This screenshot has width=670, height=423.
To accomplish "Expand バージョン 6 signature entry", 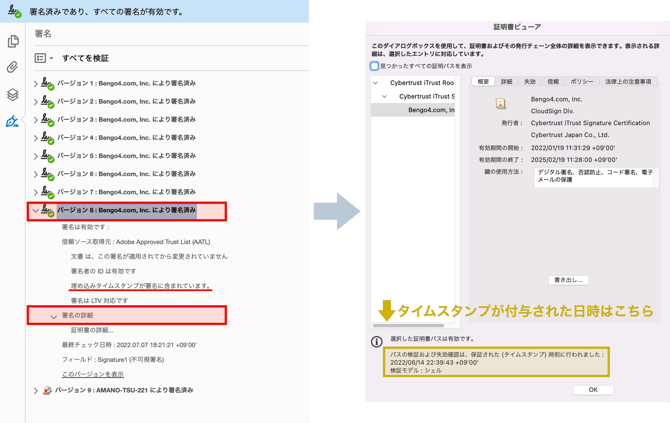I will [36, 174].
